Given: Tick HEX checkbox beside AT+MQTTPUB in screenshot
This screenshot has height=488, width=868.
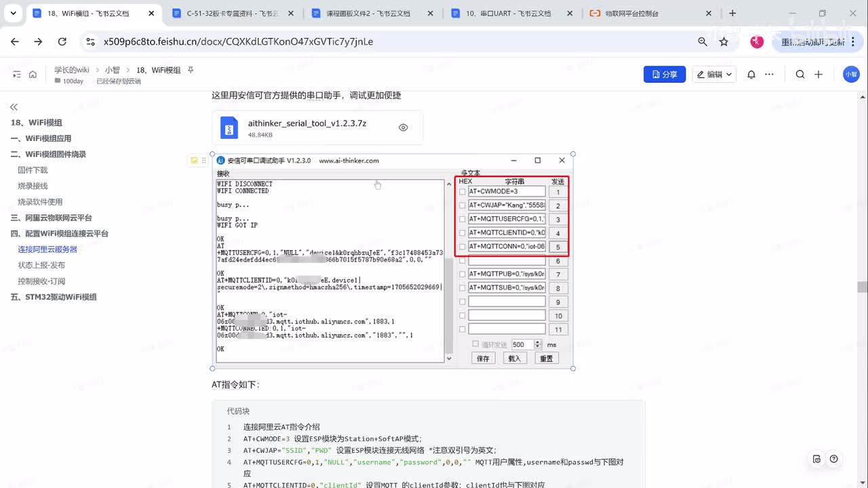Looking at the screenshot, I should point(462,274).
